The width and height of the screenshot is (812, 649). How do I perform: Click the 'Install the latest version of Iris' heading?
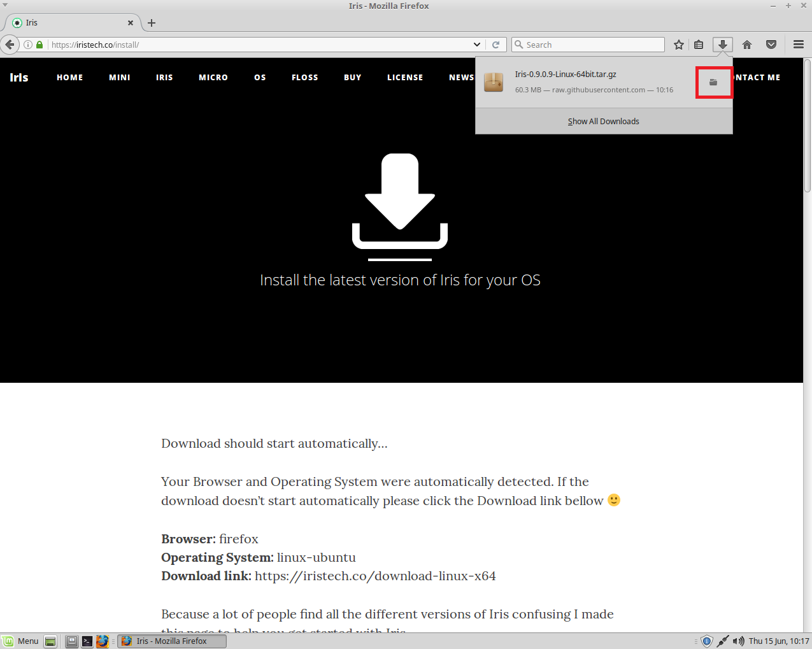[400, 280]
